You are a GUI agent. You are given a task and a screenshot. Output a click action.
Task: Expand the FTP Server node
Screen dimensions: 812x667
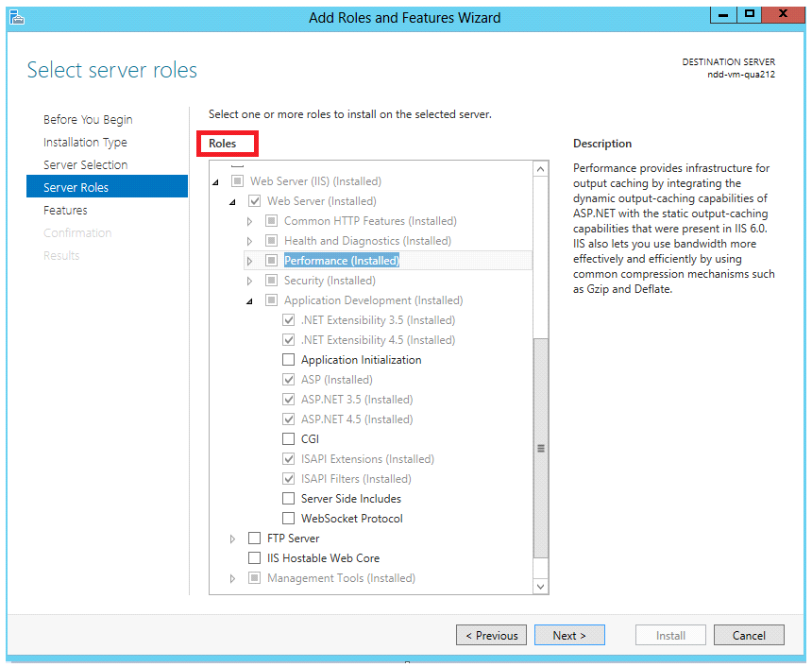[233, 539]
